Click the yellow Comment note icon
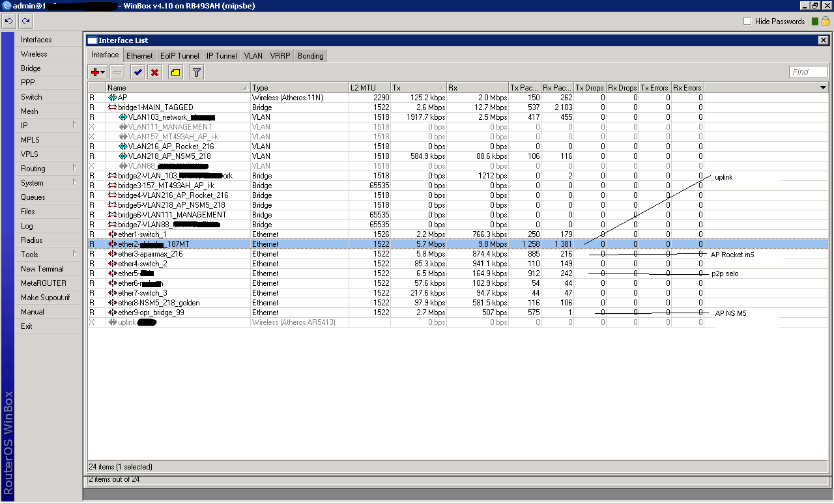 [175, 72]
